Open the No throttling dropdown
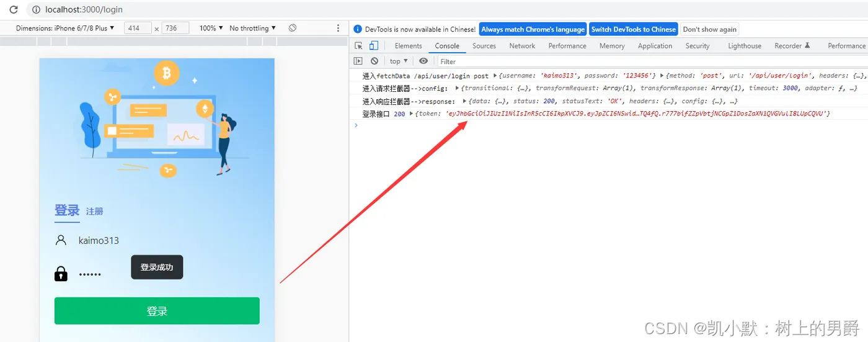Screen dimensions: 868x342 [x=253, y=28]
